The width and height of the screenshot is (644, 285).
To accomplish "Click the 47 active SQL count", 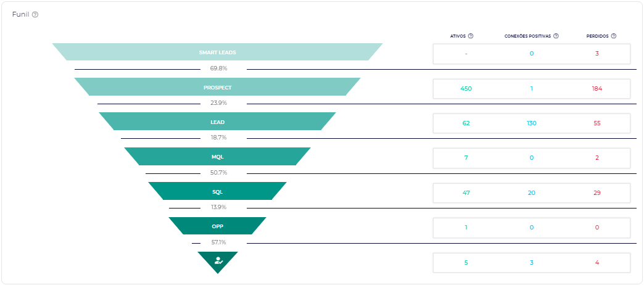I will click(x=466, y=193).
